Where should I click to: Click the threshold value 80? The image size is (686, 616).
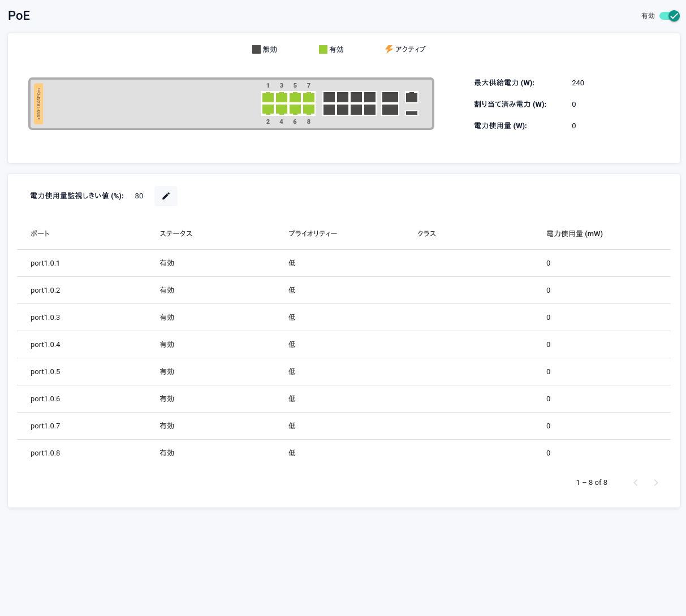pos(139,196)
